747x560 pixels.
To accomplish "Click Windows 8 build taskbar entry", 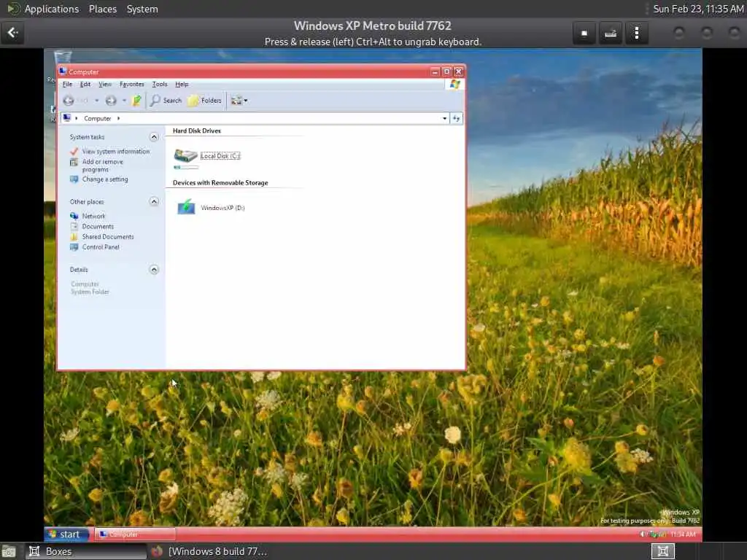I will [x=209, y=551].
